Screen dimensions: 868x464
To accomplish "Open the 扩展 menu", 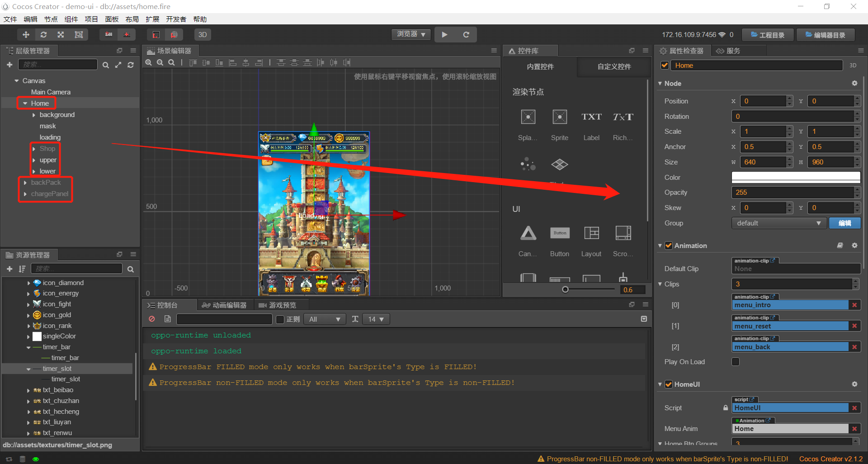I will click(152, 19).
